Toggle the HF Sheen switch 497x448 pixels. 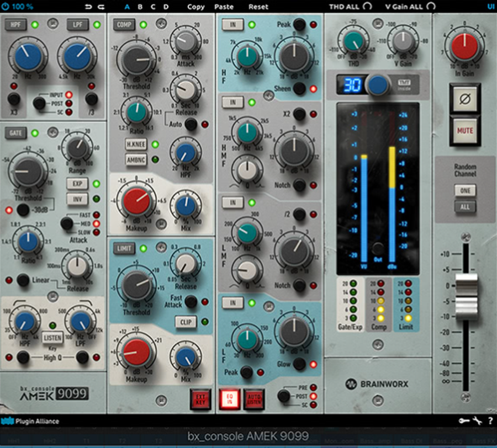[299, 89]
